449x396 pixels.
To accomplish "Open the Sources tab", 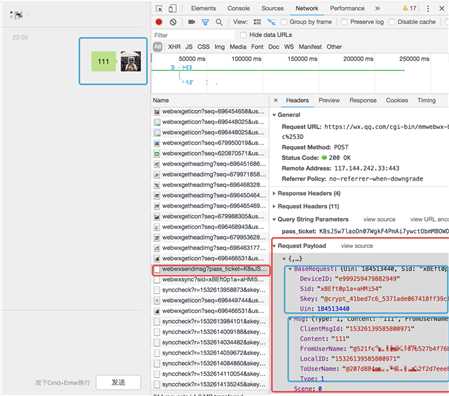I will tap(272, 8).
